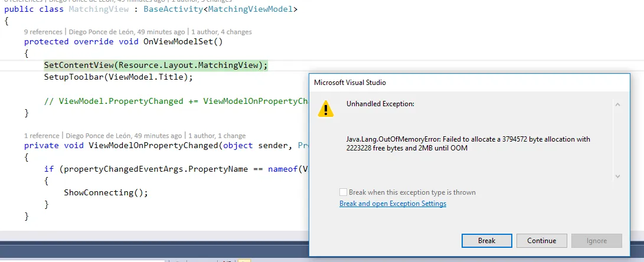Click the down arrow of the exception message scrollbar
The width and height of the screenshot is (644, 262).
(617, 176)
